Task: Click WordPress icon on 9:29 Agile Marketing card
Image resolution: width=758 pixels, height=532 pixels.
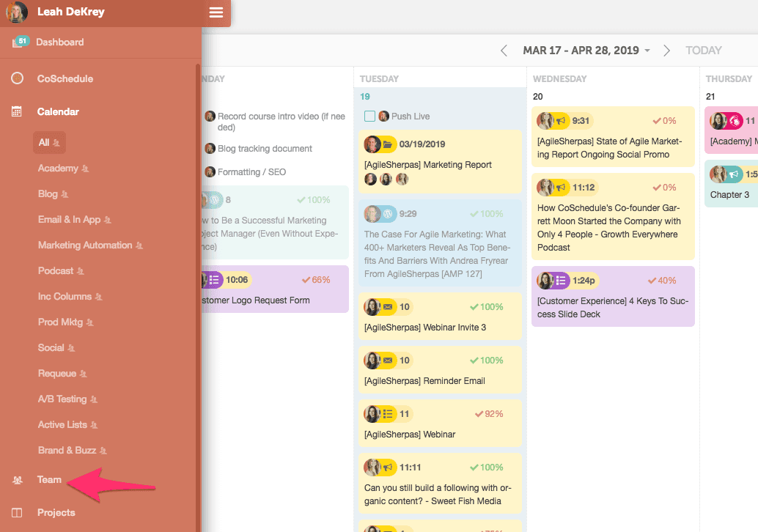Action: tap(388, 213)
